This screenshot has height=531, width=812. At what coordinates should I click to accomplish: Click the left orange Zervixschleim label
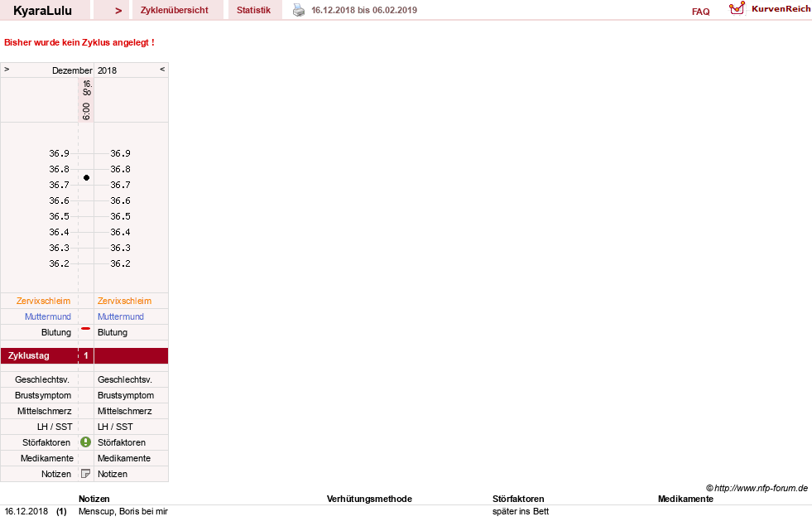(44, 301)
